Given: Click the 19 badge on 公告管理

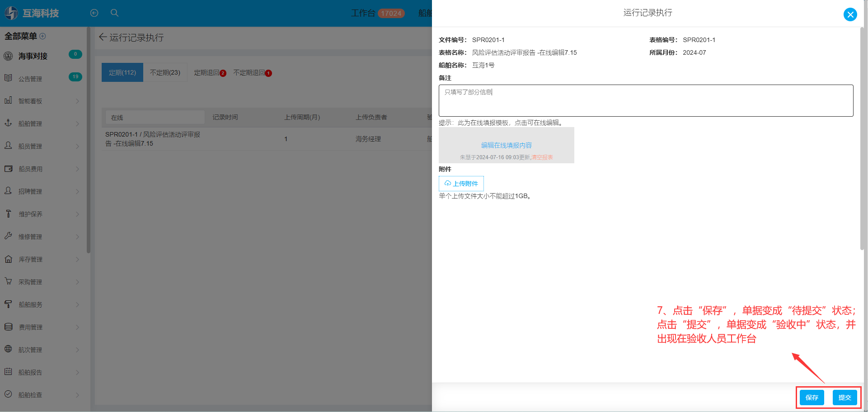Looking at the screenshot, I should (75, 76).
